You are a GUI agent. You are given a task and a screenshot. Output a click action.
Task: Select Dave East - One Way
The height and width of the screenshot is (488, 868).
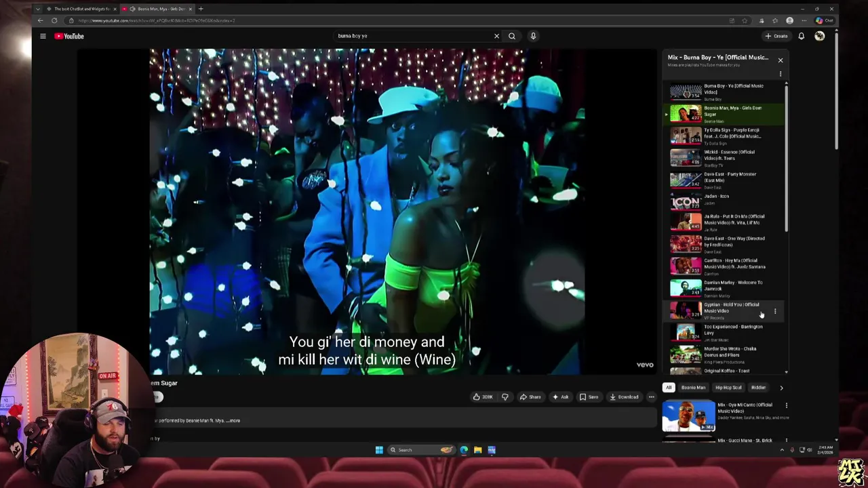(x=724, y=244)
